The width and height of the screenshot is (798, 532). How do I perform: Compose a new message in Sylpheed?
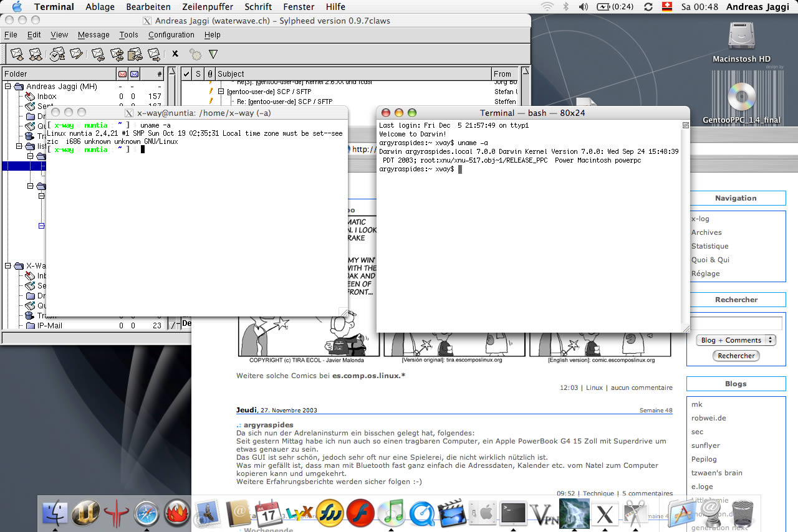[x=76, y=54]
